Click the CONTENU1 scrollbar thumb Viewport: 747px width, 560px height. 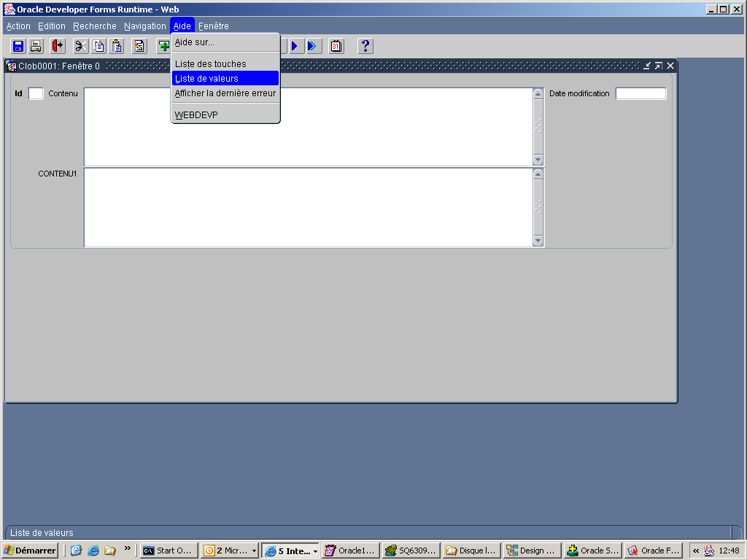pos(538,207)
